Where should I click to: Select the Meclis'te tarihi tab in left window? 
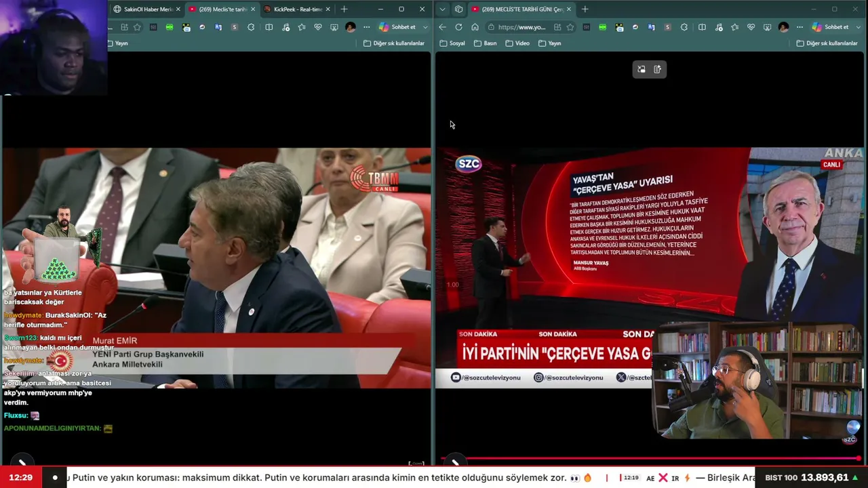pos(222,9)
